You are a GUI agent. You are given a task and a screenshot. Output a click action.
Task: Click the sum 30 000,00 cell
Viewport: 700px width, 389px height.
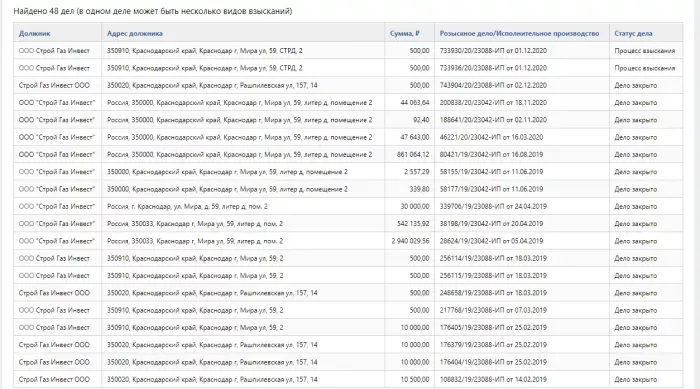pos(409,207)
